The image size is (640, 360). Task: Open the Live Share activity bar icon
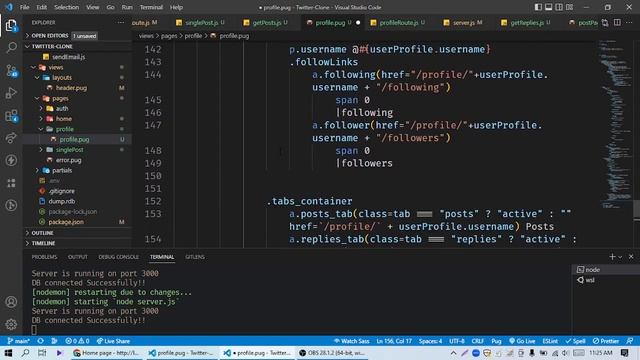(11, 138)
